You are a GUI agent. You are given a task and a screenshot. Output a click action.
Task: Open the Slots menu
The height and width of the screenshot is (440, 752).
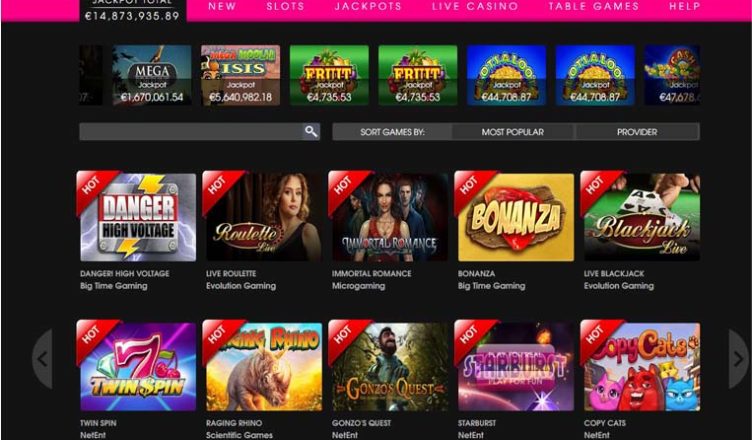(285, 7)
